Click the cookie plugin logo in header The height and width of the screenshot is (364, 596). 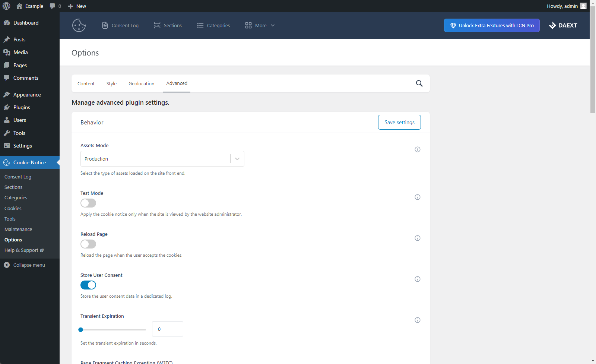79,25
